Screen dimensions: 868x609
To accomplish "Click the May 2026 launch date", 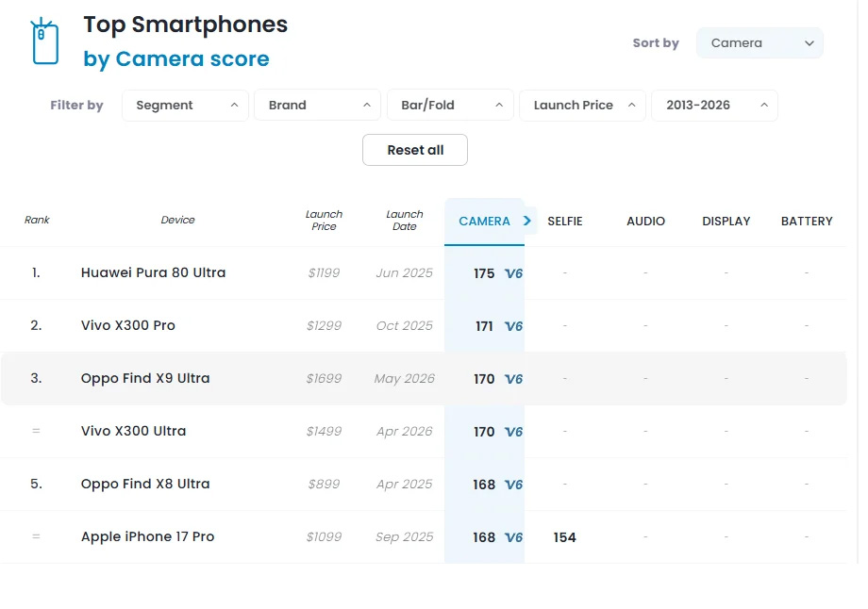I will [x=405, y=378].
